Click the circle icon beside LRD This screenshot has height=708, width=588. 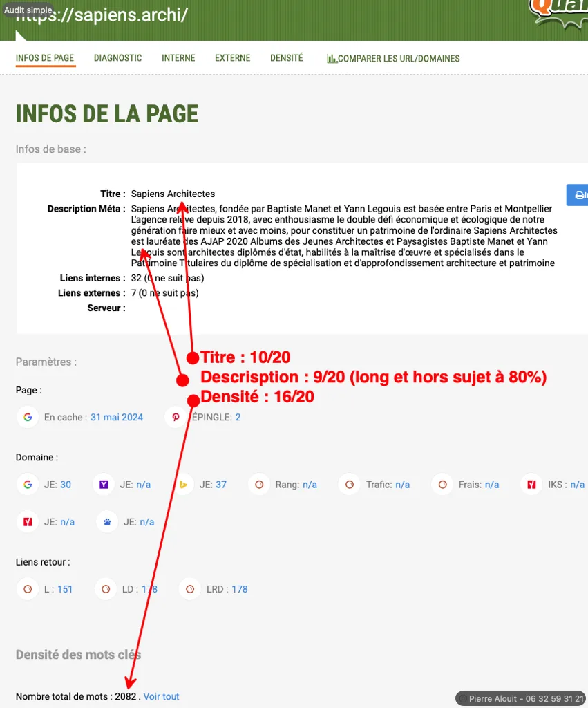(190, 589)
